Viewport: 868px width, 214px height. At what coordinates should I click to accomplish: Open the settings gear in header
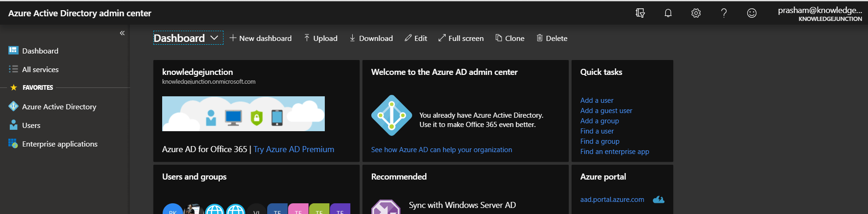click(696, 13)
